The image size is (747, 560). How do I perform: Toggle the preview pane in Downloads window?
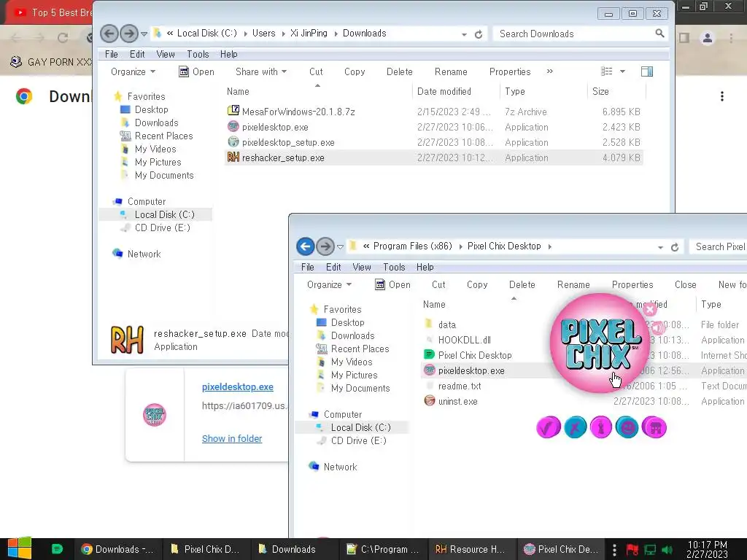[x=647, y=72]
